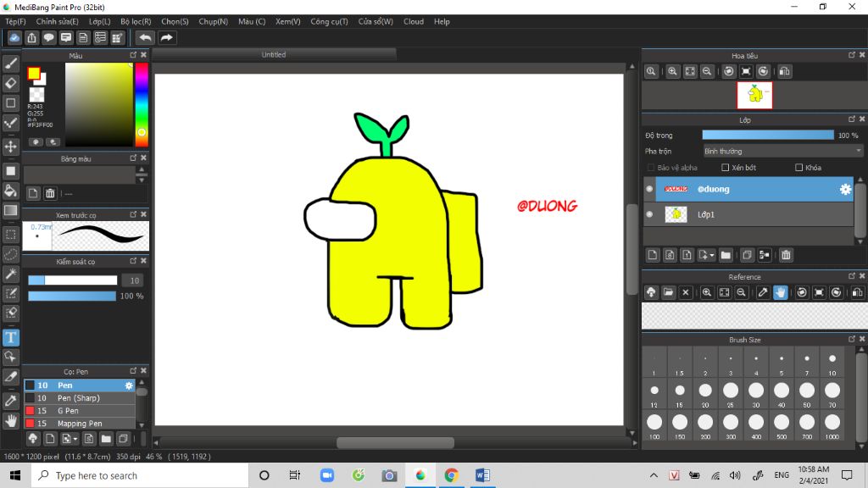Screen dimensions: 868x488
Task: Switch to the Untitled document tab
Action: pos(274,55)
